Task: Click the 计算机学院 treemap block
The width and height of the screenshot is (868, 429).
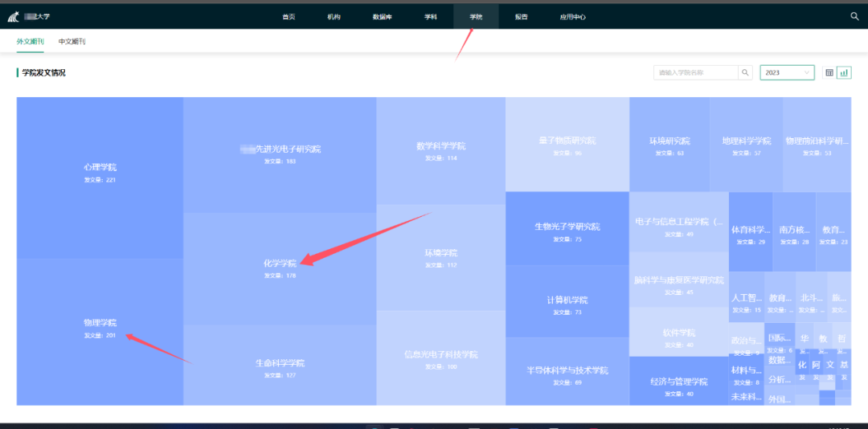Action: (567, 304)
